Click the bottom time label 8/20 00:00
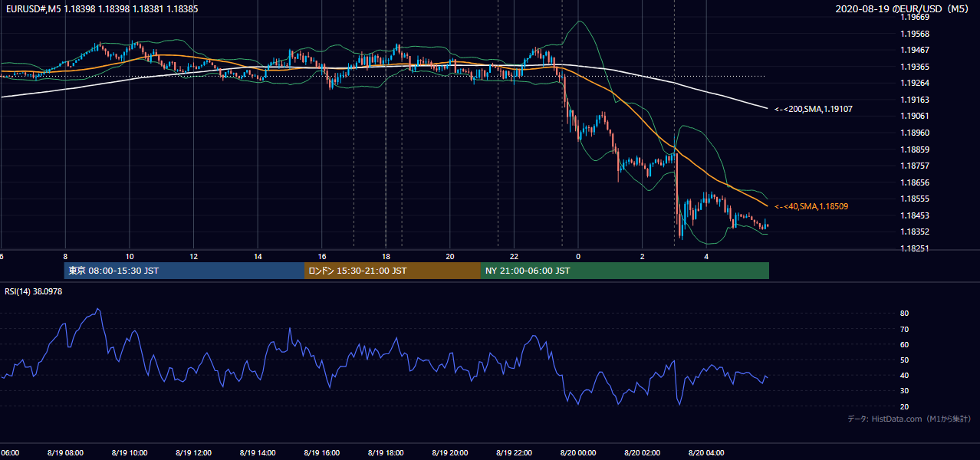Screen dimensions: 980x460 [x=578, y=453]
